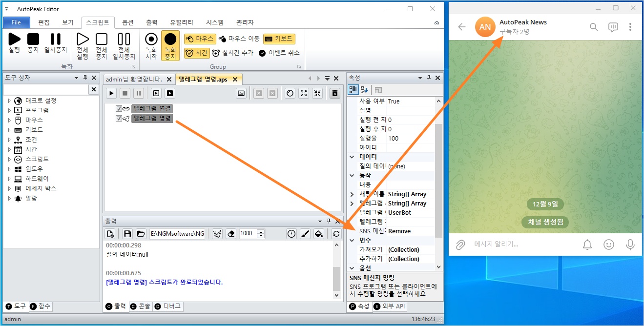Click alphabetical sort icon in 속성 panel

click(x=364, y=90)
